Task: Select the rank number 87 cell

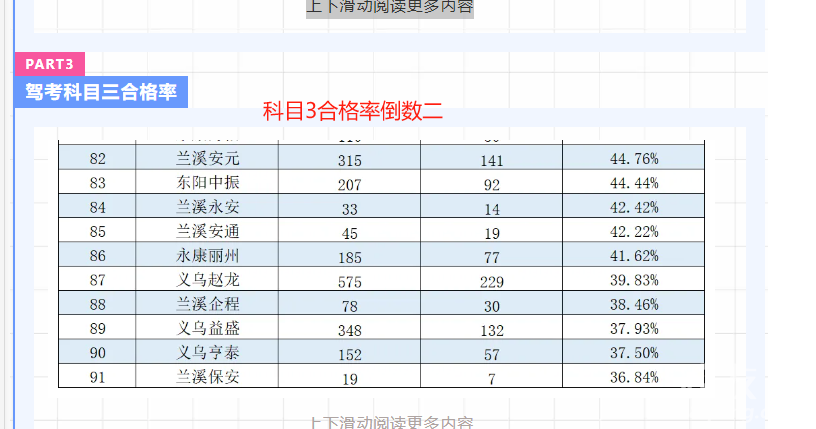Action: pos(98,279)
